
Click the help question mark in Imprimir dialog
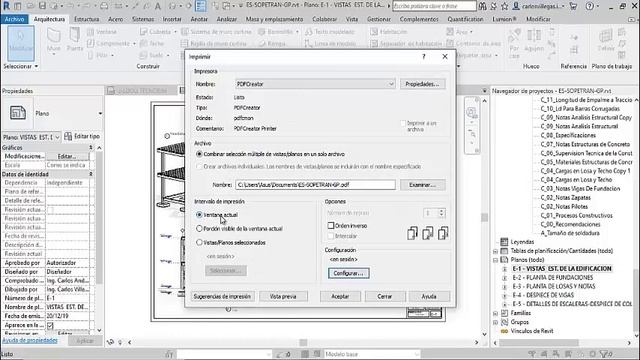424,57
